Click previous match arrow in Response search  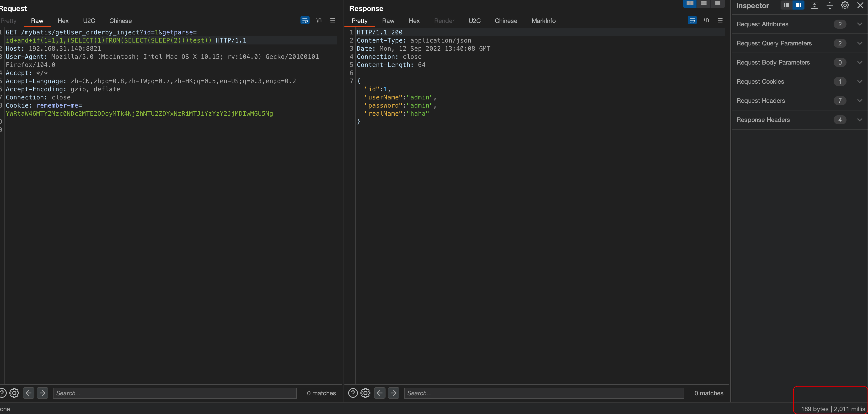coord(380,393)
